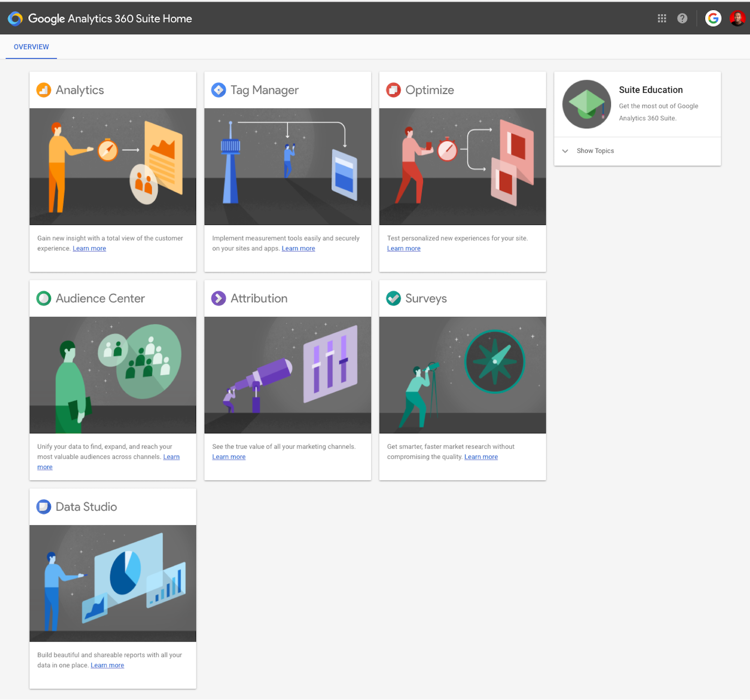The image size is (750, 700).
Task: Open the Data Studio card illustration
Action: coord(113,583)
